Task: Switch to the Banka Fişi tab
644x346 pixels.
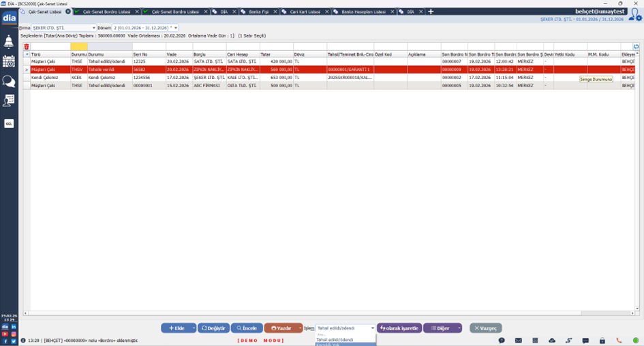Action: click(x=257, y=12)
